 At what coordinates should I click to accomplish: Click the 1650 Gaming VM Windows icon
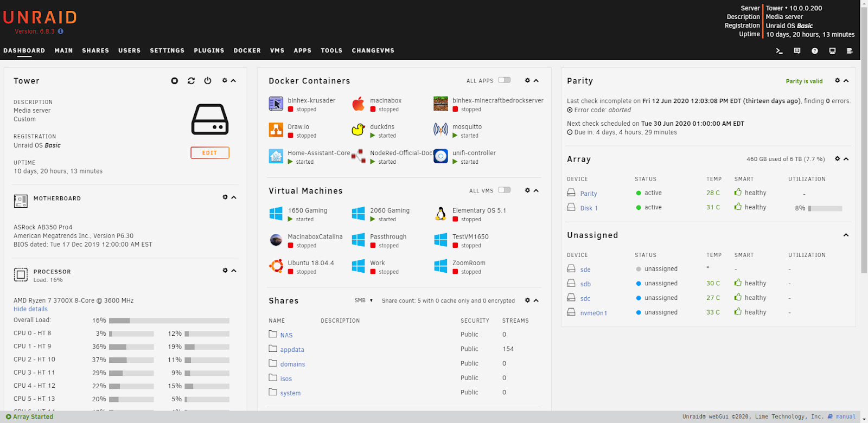click(x=276, y=213)
